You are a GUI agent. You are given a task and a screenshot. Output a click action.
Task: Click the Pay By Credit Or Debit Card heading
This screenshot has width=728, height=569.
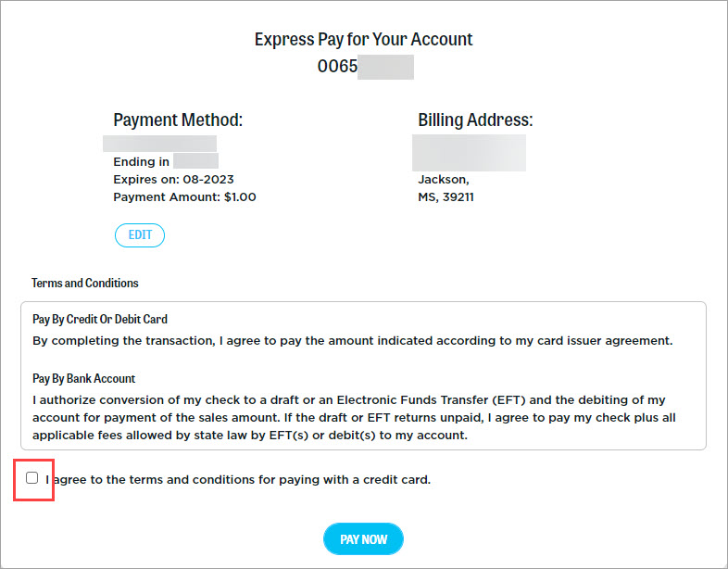[100, 320]
